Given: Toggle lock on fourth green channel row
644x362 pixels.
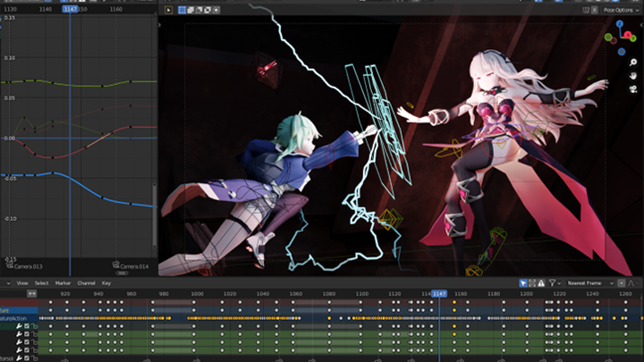Looking at the screenshot, I should coord(35,350).
